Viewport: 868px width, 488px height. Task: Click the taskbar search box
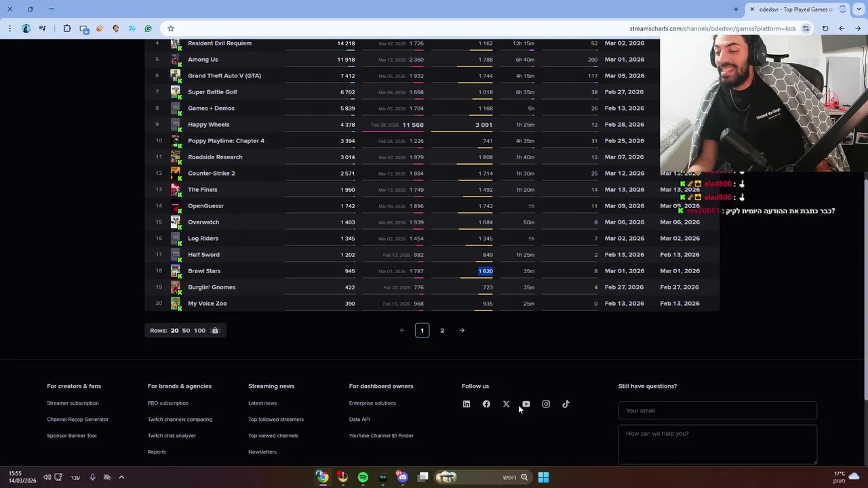click(483, 477)
